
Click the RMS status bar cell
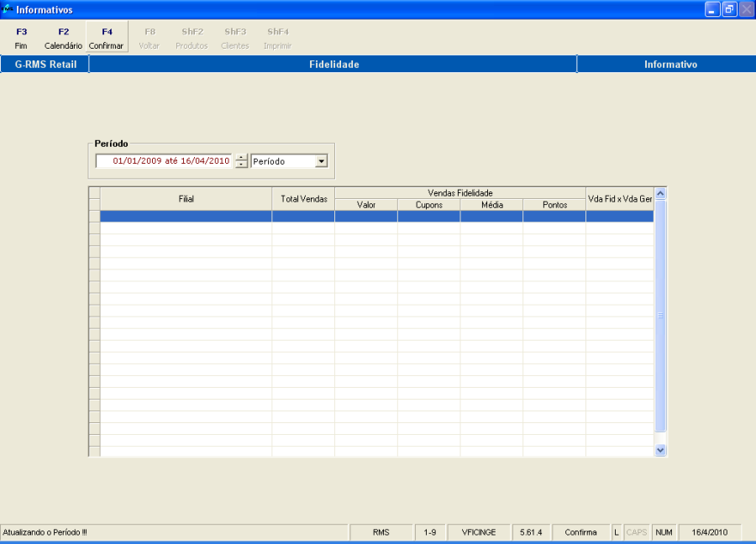(x=381, y=532)
